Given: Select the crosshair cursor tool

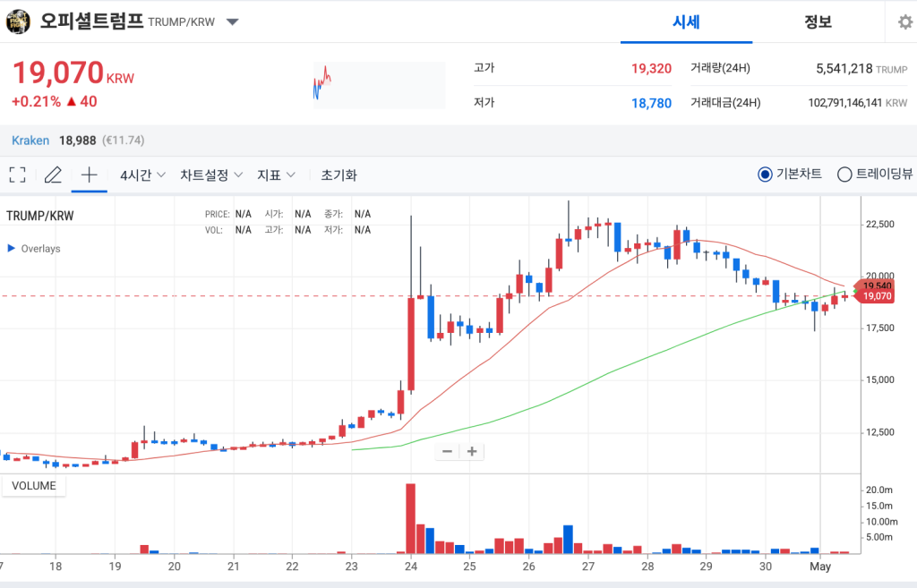Looking at the screenshot, I should point(89,175).
